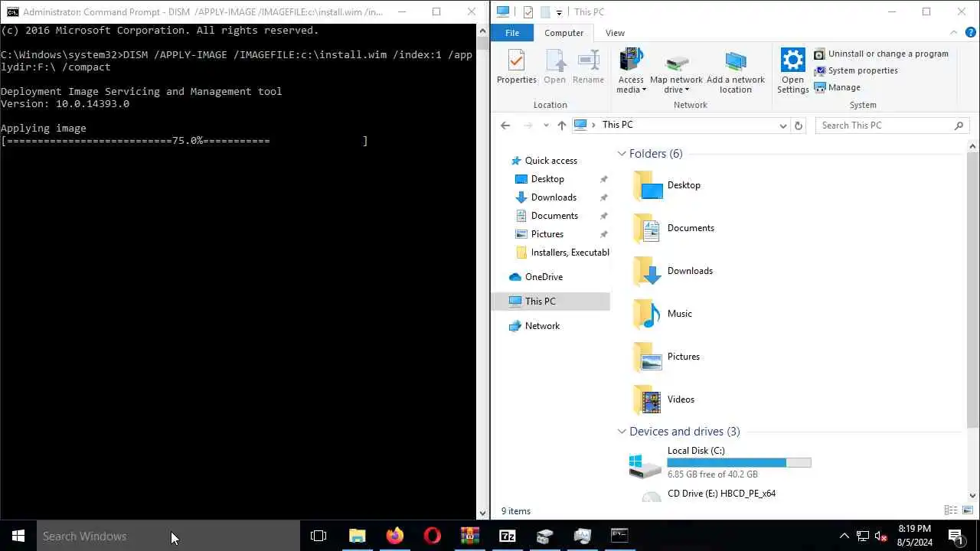Switch to the View ribbon tab
Viewport: 980px width, 551px height.
tap(615, 33)
